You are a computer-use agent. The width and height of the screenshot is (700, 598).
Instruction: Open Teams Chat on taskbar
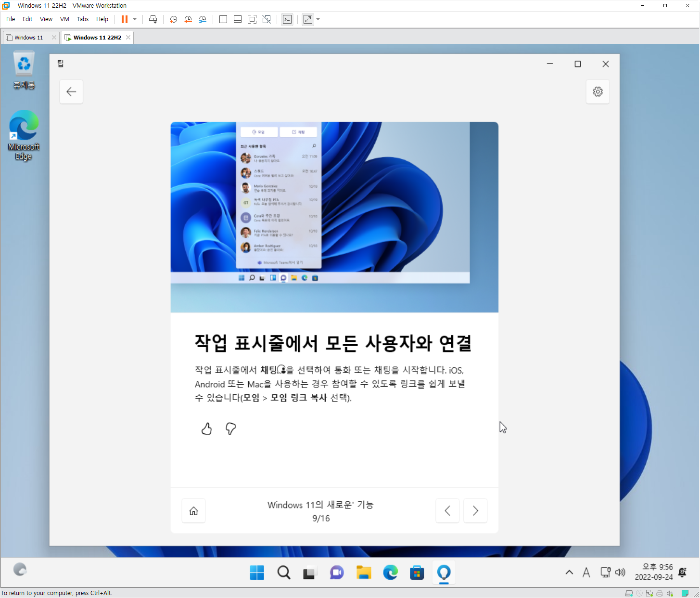tap(337, 572)
